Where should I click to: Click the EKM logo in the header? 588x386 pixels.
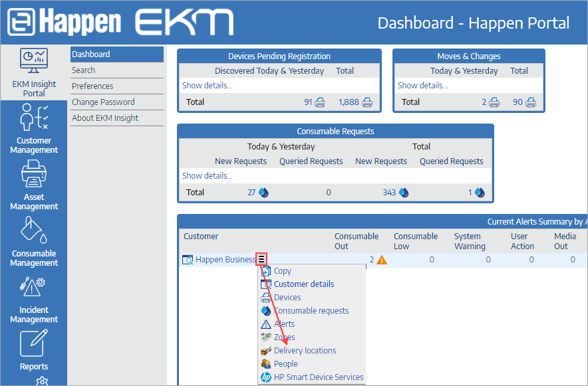[184, 23]
